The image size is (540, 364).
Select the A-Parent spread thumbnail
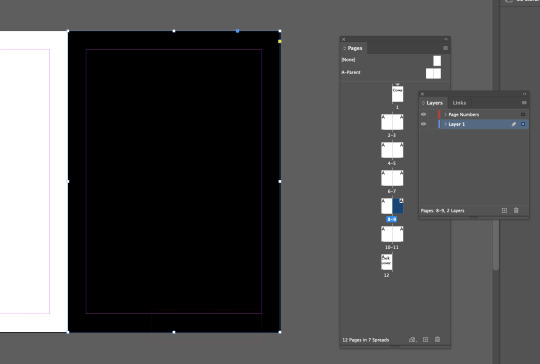pyautogui.click(x=433, y=73)
